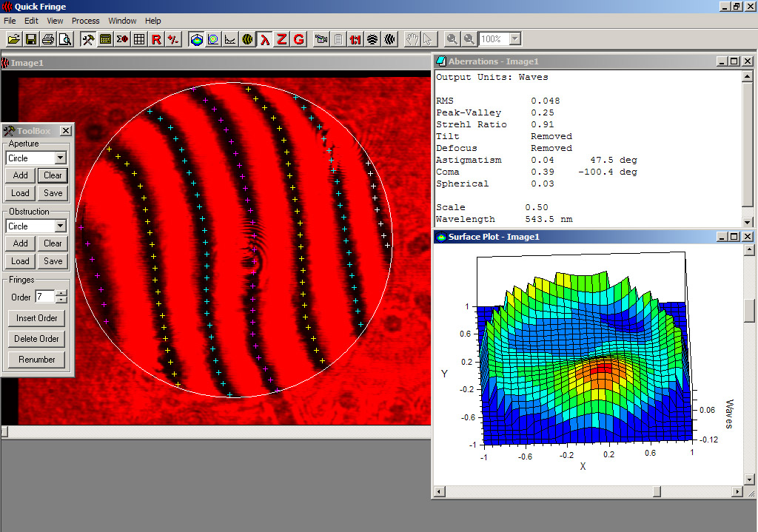Click the Help menu

point(152,21)
